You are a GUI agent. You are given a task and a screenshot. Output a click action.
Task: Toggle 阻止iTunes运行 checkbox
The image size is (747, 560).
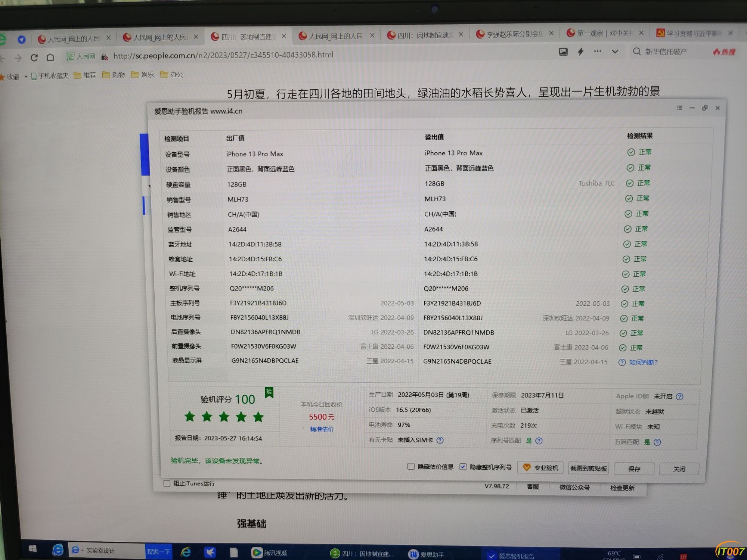(x=167, y=483)
